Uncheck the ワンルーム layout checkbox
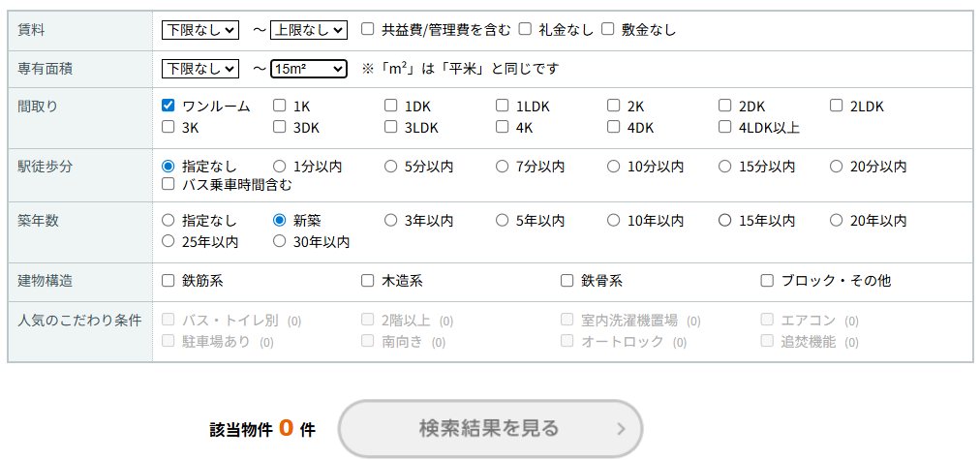 tap(168, 106)
